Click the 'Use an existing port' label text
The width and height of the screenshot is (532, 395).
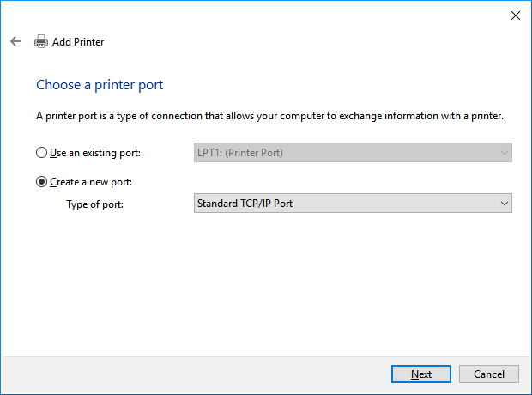pos(94,154)
